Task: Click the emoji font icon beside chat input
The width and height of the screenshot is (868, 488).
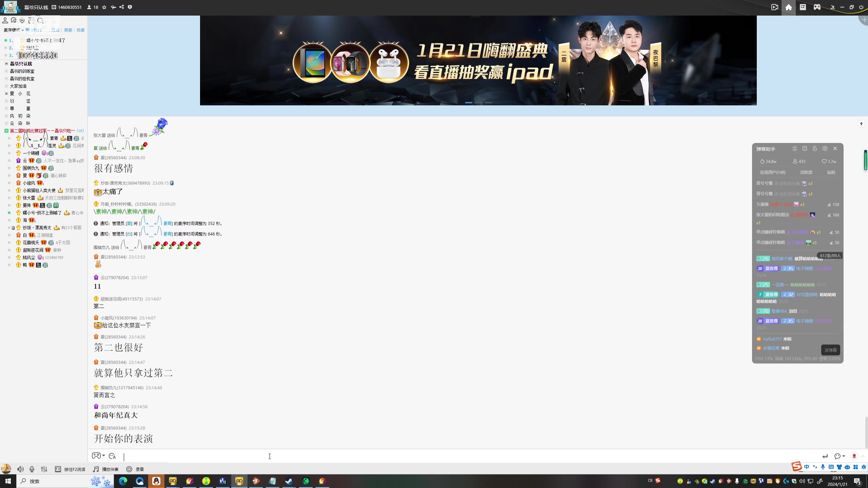Action: [x=112, y=456]
